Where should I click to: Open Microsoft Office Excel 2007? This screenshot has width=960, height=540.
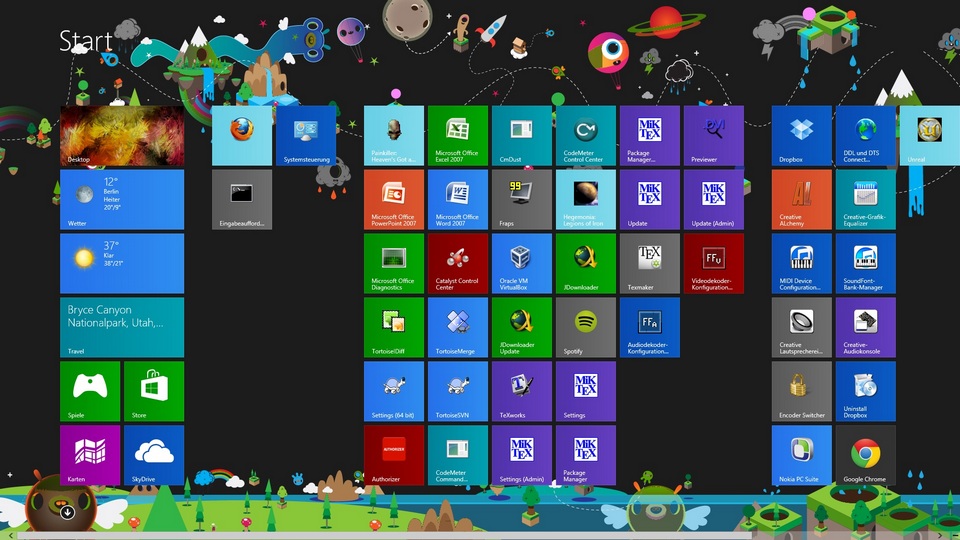458,135
